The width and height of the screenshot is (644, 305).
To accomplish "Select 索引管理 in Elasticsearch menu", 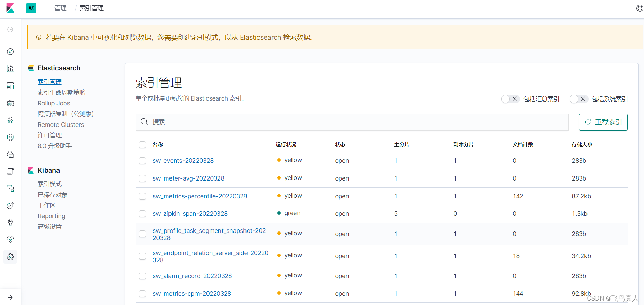I will click(x=50, y=82).
